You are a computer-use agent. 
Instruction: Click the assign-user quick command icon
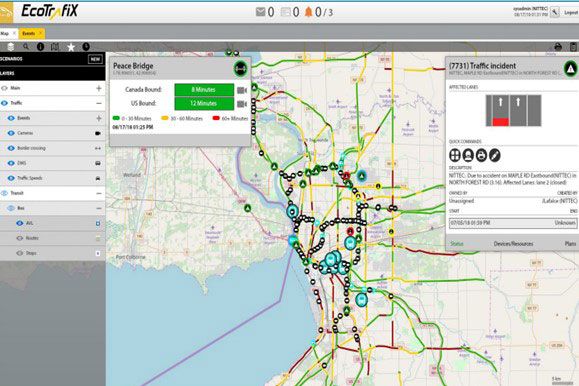pyautogui.click(x=468, y=155)
